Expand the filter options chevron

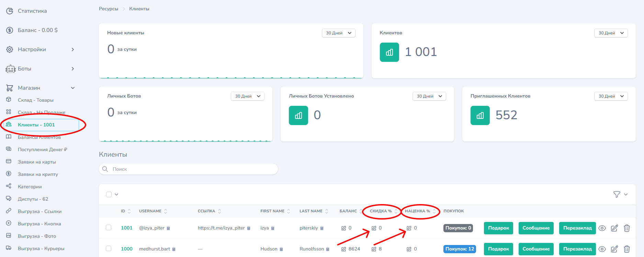click(626, 194)
